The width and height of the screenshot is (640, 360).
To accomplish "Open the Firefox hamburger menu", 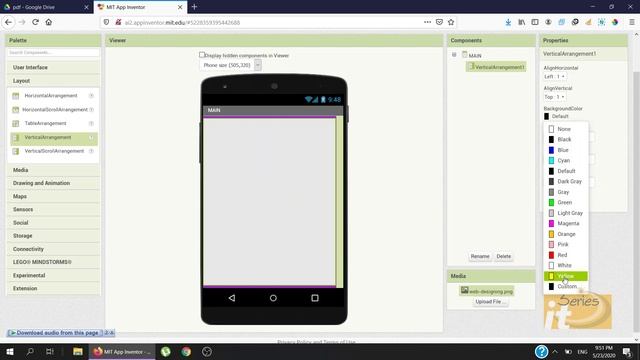I will click(x=632, y=22).
